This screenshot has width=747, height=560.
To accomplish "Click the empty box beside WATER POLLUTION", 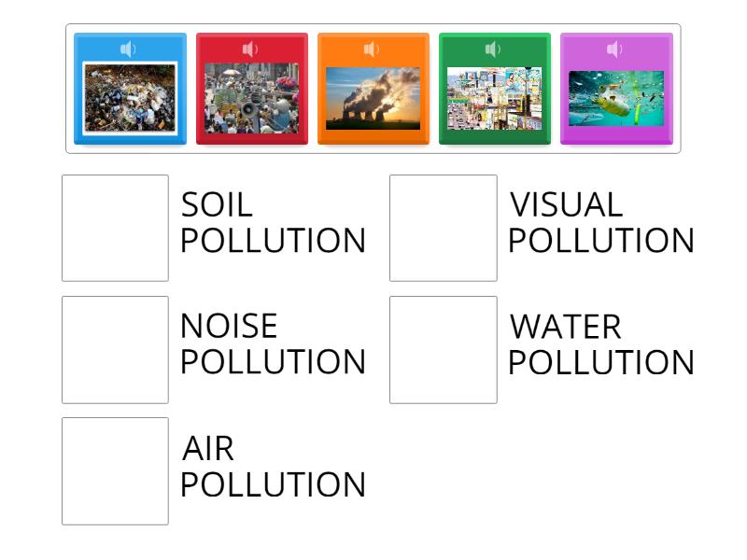I will 443,345.
